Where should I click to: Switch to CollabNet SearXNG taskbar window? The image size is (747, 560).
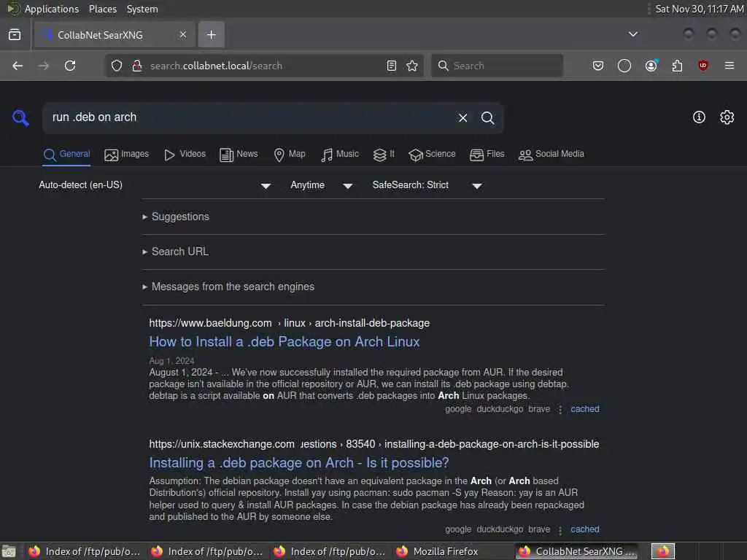point(577,551)
